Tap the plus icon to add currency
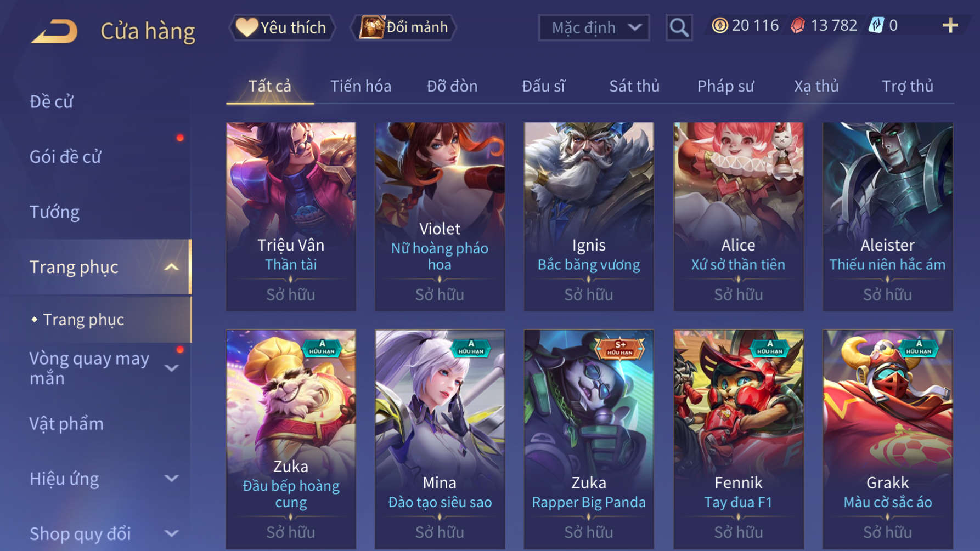The height and width of the screenshot is (551, 980). [x=950, y=26]
